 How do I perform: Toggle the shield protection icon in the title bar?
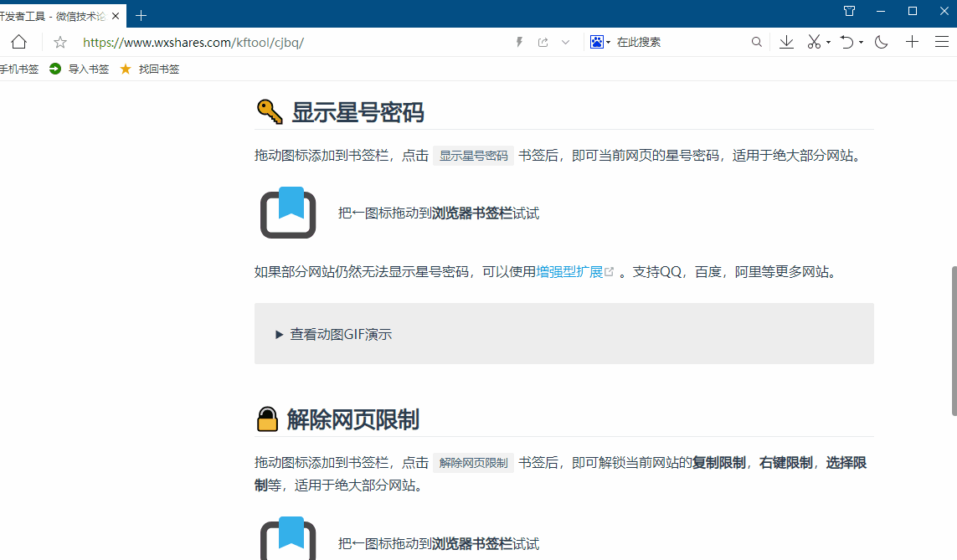click(849, 11)
